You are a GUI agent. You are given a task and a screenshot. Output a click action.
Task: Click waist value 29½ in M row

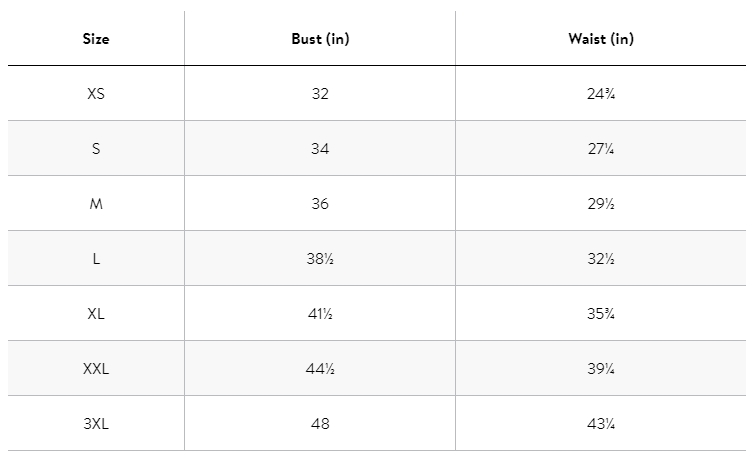click(x=600, y=204)
